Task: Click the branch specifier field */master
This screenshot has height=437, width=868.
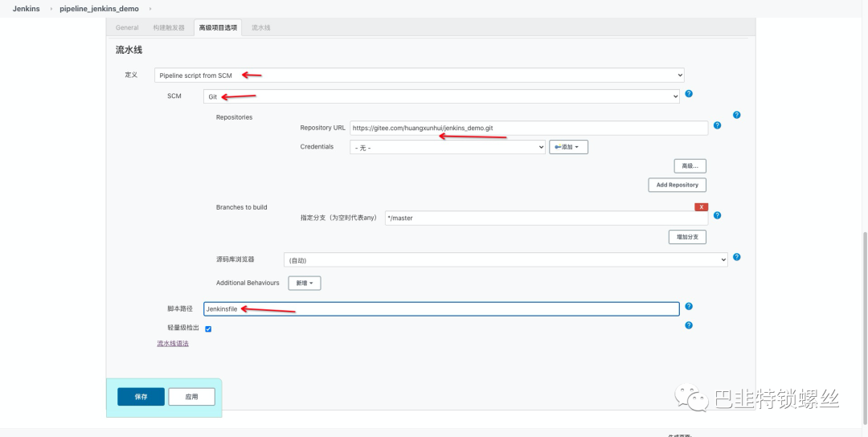Action: (x=547, y=218)
